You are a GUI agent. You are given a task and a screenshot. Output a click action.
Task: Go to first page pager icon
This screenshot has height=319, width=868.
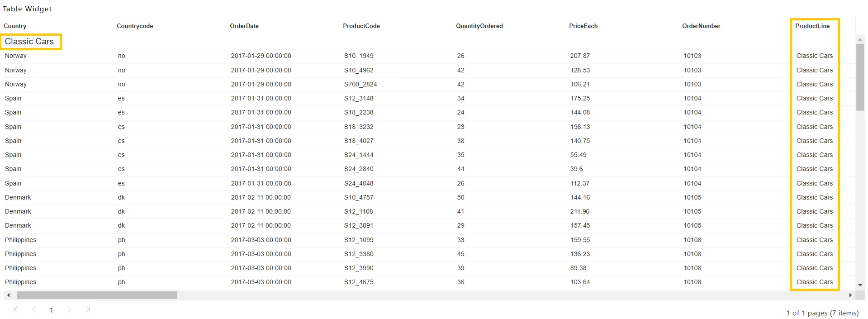16,309
